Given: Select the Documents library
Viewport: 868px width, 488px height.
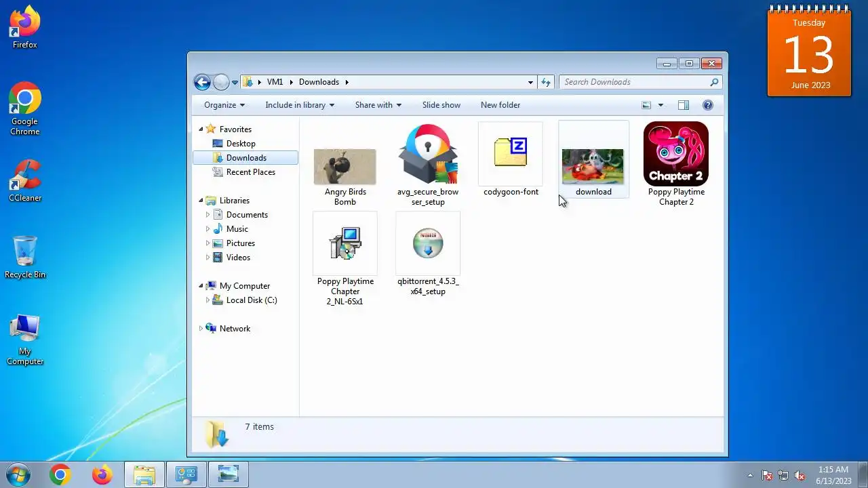Looking at the screenshot, I should pyautogui.click(x=247, y=215).
